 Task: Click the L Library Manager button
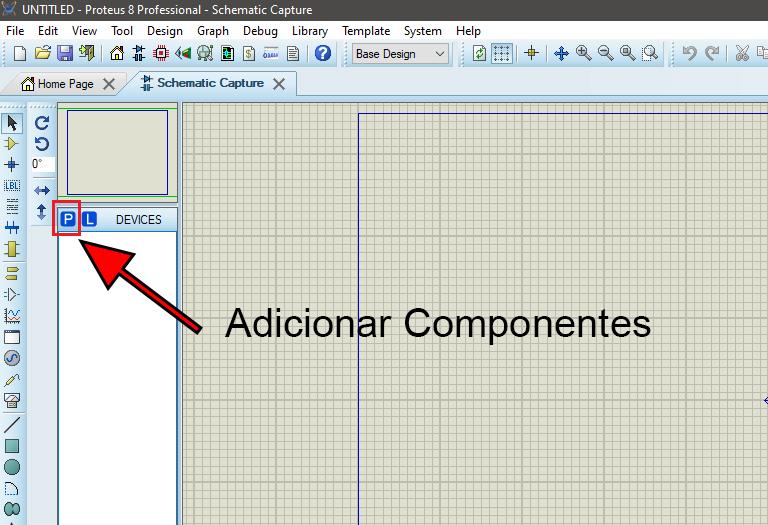tap(89, 219)
